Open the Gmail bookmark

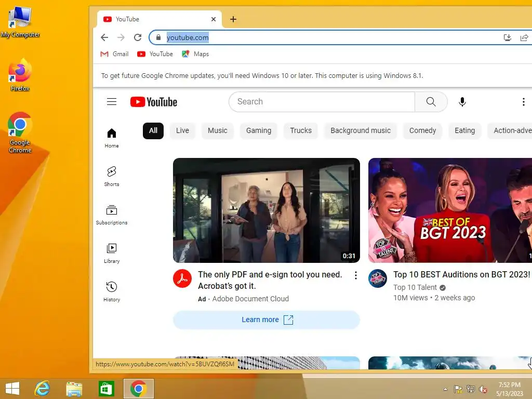coord(114,54)
